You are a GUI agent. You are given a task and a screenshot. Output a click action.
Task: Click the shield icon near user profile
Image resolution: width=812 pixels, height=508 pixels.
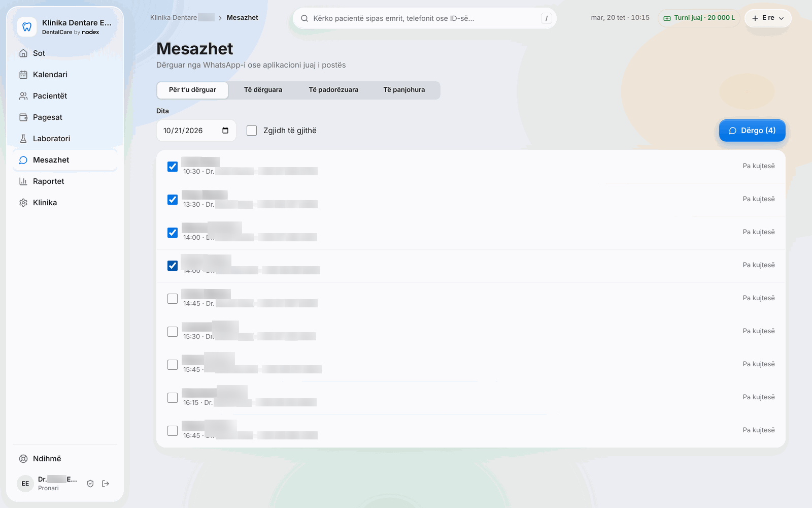[x=90, y=484]
